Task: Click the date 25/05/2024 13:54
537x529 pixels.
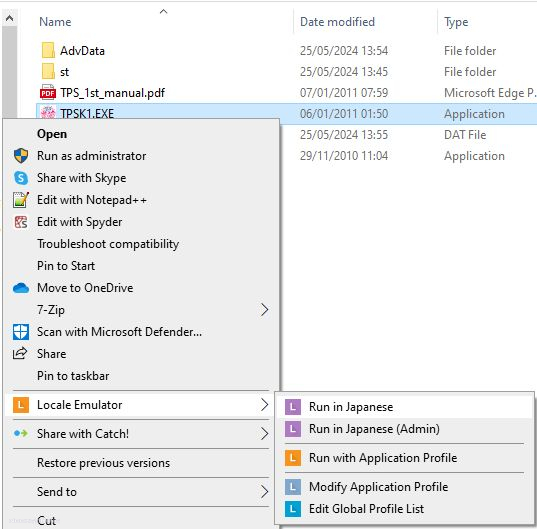Action: pyautogui.click(x=344, y=51)
